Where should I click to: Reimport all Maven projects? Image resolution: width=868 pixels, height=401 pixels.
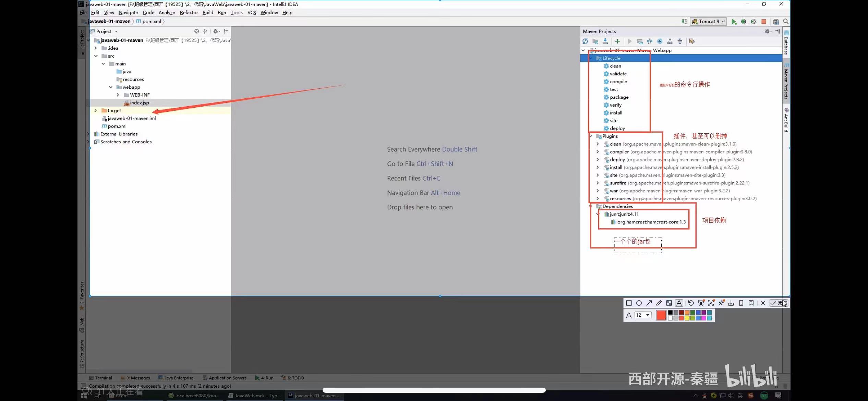point(585,41)
